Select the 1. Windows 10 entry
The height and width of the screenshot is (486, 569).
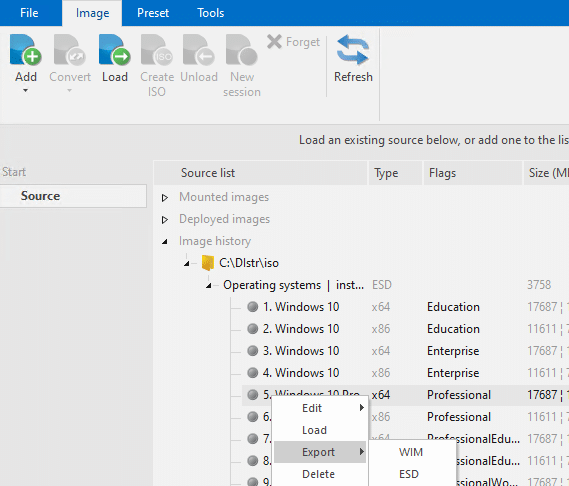(301, 307)
